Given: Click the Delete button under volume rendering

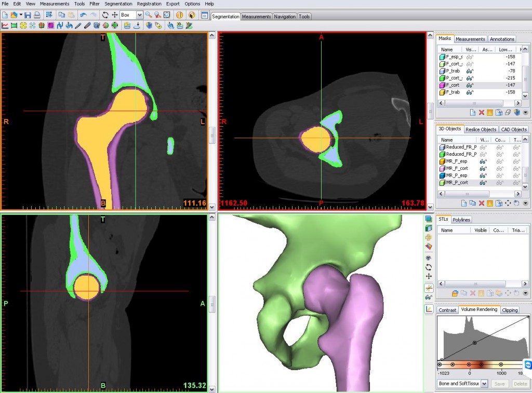Looking at the screenshot, I should [520, 384].
